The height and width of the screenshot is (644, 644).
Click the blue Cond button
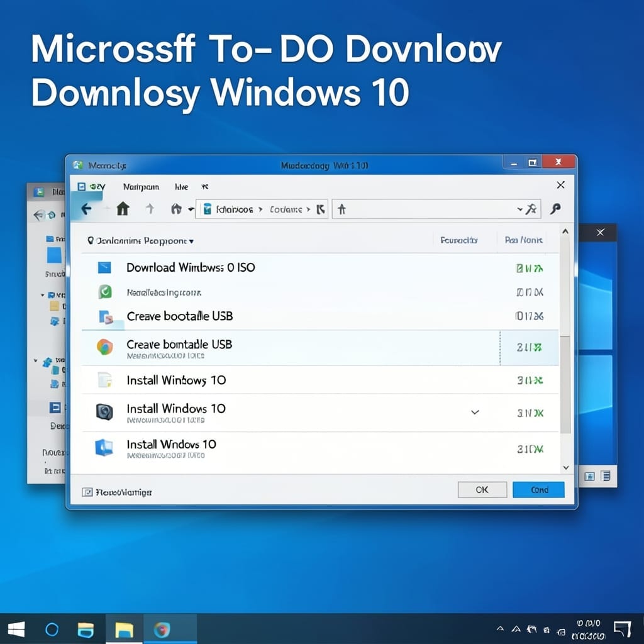tap(539, 489)
